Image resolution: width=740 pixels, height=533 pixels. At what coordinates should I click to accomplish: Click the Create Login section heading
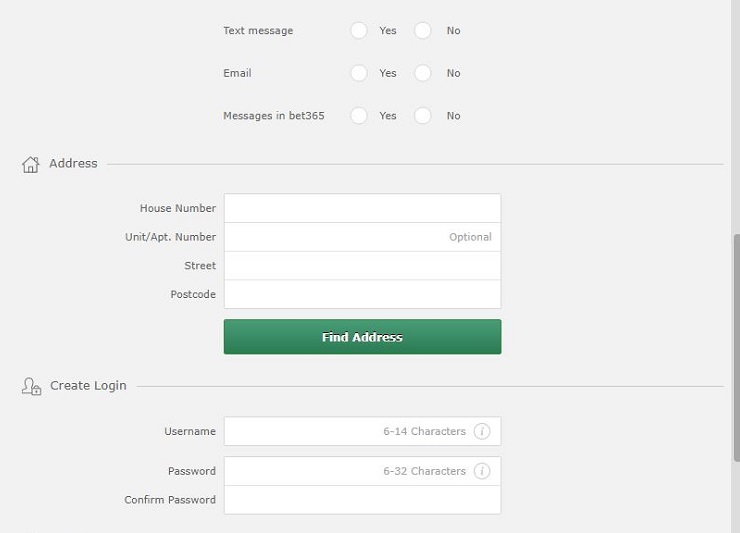[88, 386]
